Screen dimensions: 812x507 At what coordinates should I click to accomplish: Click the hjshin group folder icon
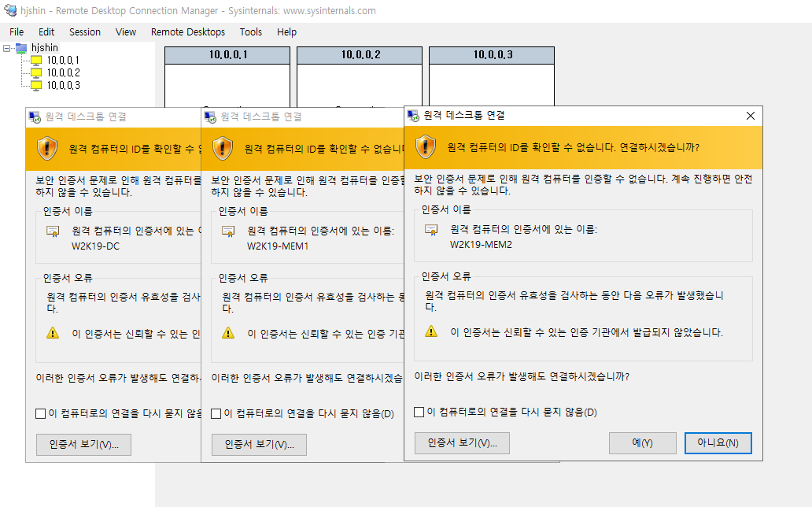[x=21, y=48]
